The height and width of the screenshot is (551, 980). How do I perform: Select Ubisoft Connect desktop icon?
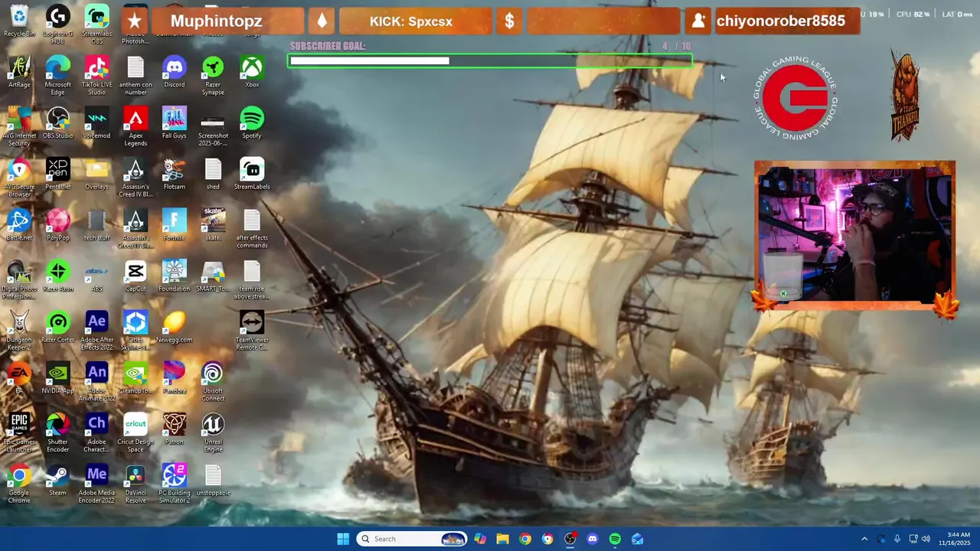coord(213,381)
